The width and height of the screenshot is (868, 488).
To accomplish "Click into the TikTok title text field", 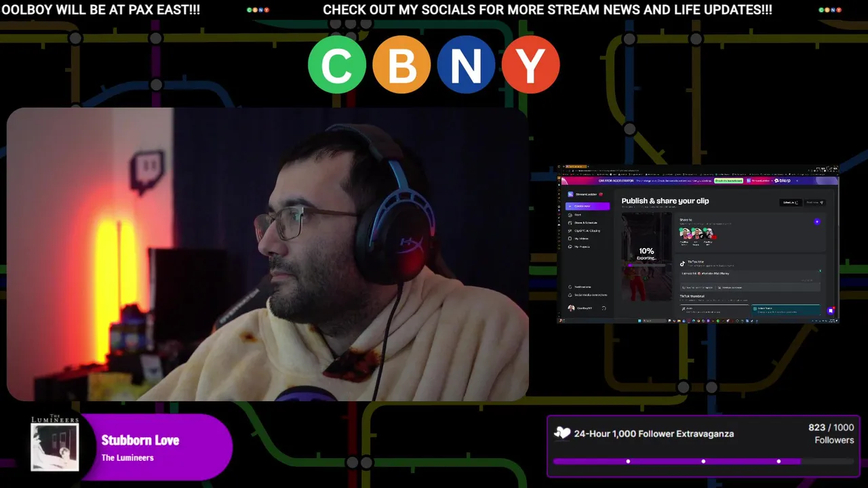I will (751, 277).
